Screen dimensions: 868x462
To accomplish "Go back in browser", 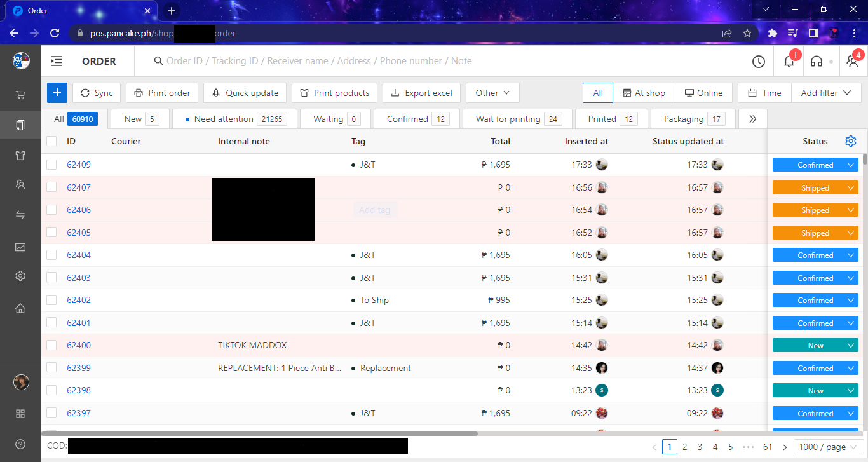I will [x=14, y=33].
